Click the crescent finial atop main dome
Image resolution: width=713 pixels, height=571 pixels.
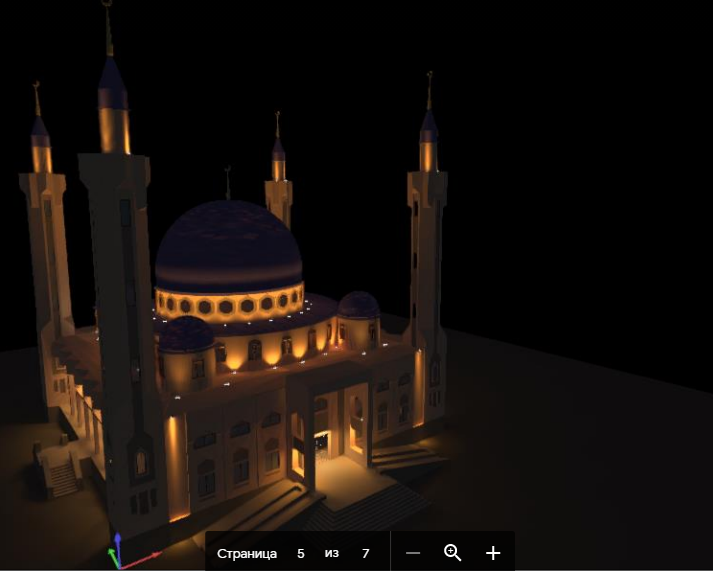tap(228, 182)
